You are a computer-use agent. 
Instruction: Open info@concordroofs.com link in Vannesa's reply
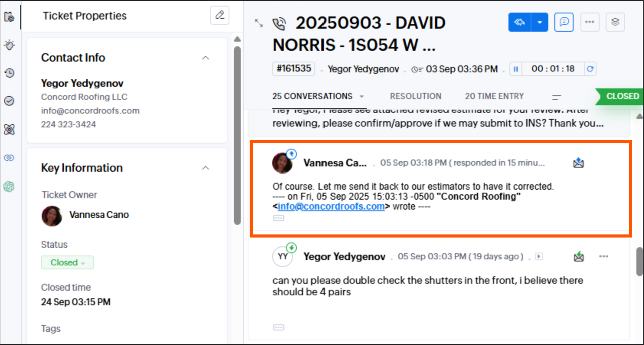331,207
